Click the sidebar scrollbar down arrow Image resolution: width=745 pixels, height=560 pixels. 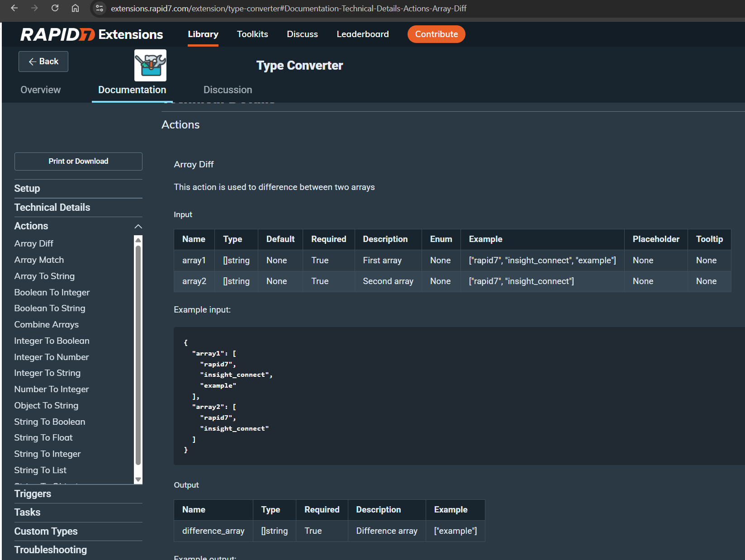[138, 479]
